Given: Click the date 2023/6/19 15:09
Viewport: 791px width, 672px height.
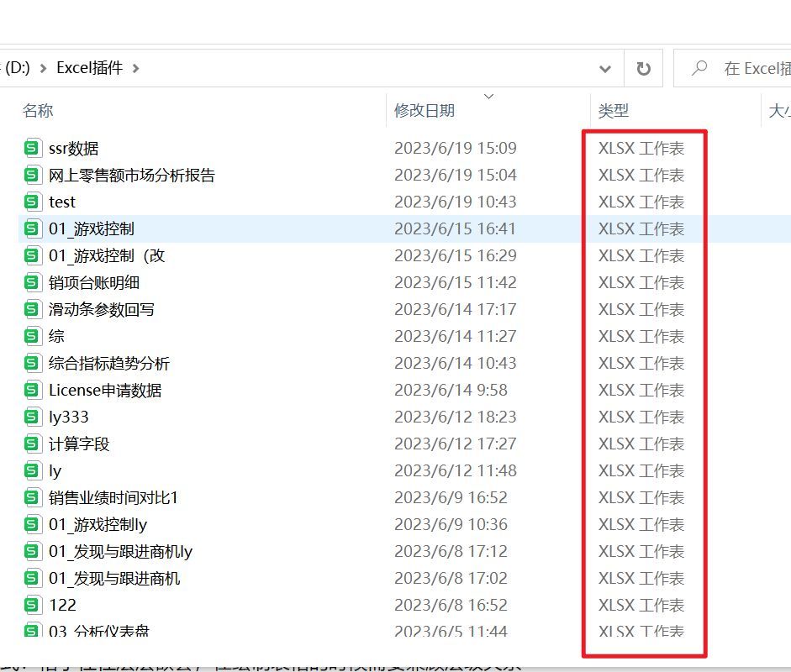Looking at the screenshot, I should pos(456,148).
